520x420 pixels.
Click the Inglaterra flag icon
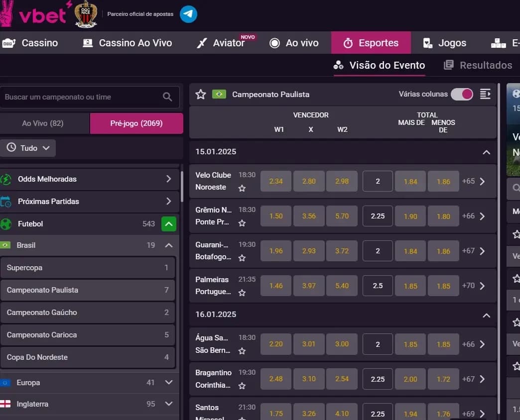coord(5,404)
